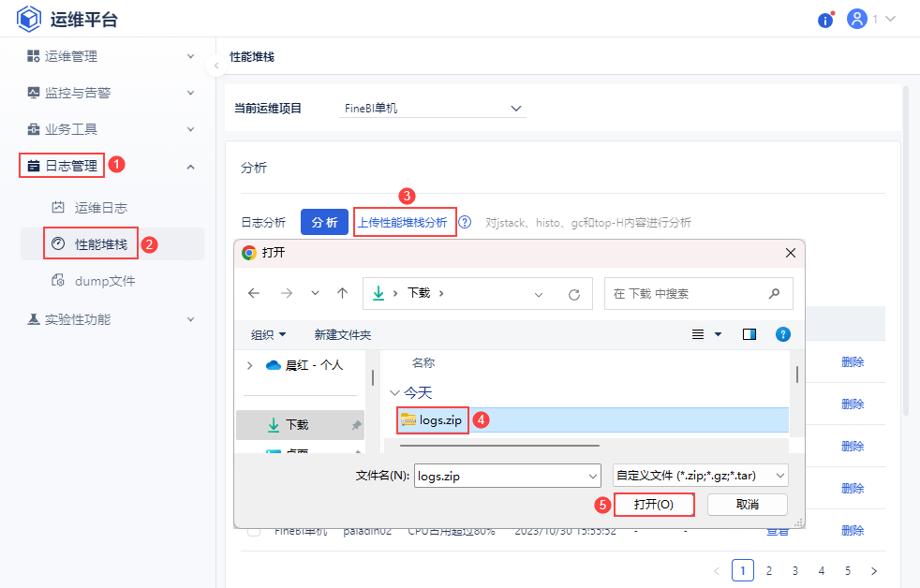
Task: Click the dump文件 file icon
Action: coord(58,280)
